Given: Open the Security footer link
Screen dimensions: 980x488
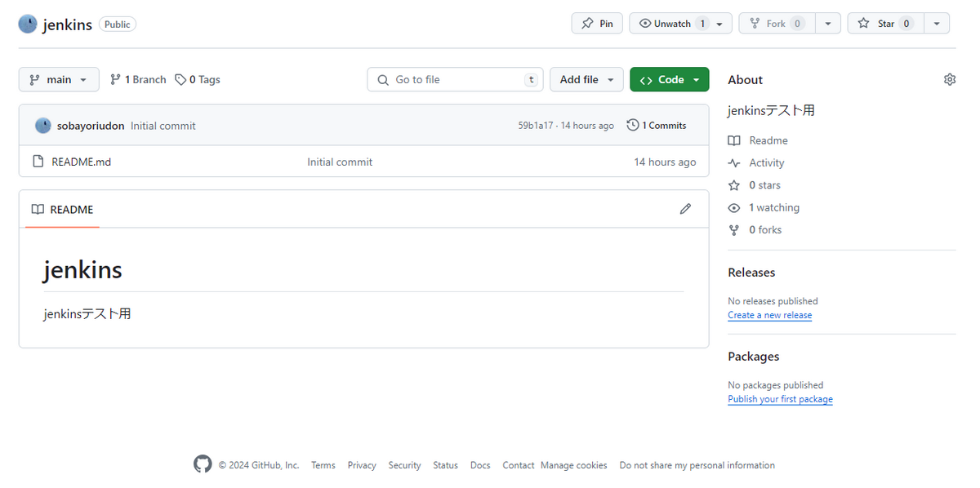Looking at the screenshot, I should tap(404, 465).
